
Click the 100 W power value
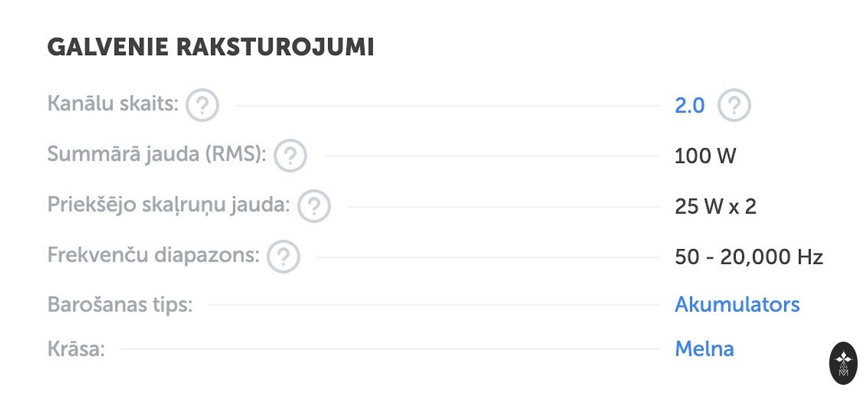705,156
